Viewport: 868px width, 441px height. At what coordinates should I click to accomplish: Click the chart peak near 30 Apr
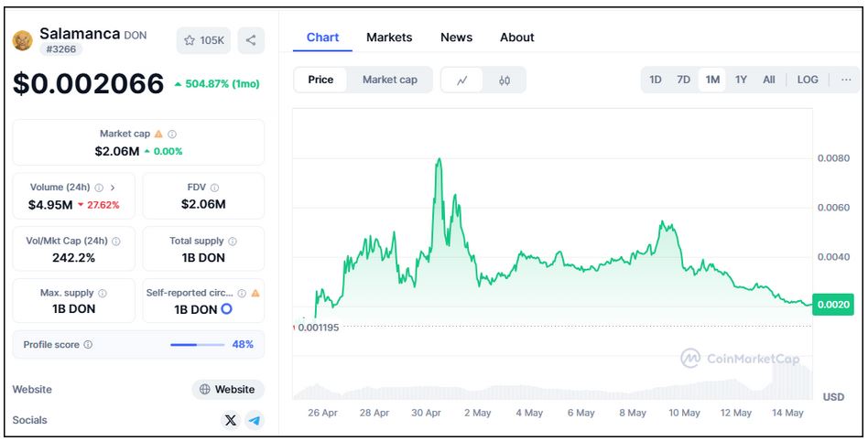pyautogui.click(x=439, y=159)
